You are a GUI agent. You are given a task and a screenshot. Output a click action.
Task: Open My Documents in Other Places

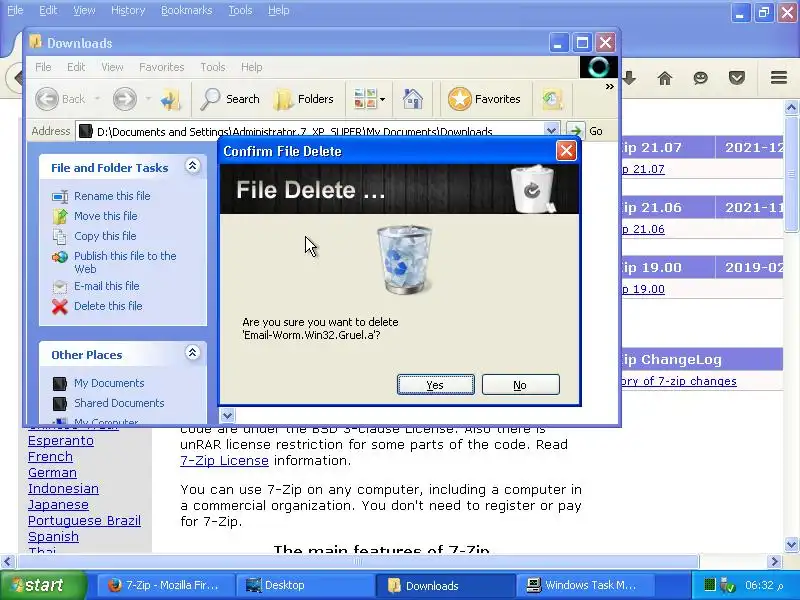click(109, 383)
